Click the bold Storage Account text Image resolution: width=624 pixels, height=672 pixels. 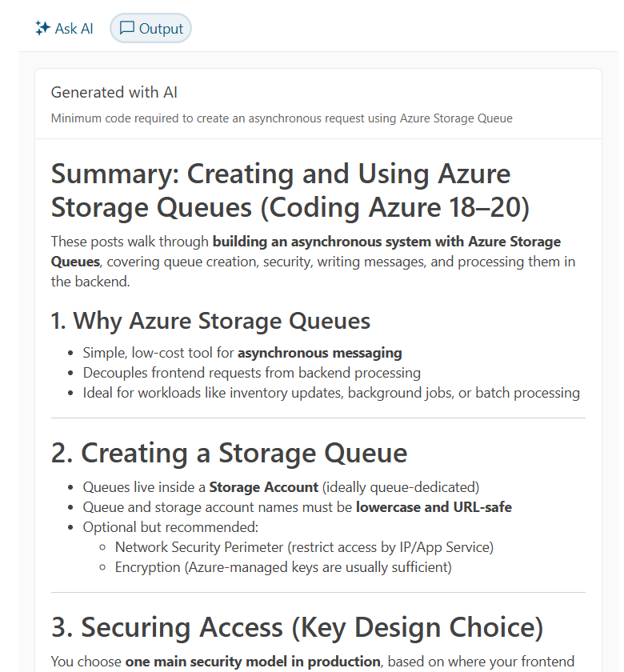point(263,487)
